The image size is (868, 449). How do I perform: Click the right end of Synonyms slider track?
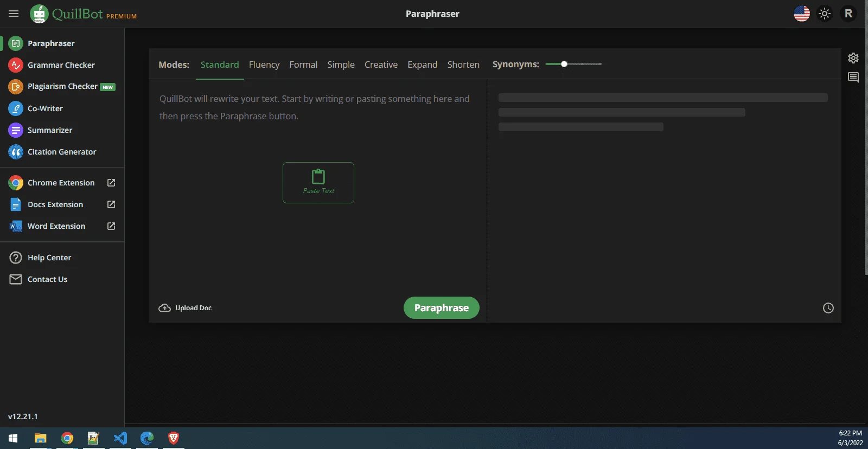600,64
